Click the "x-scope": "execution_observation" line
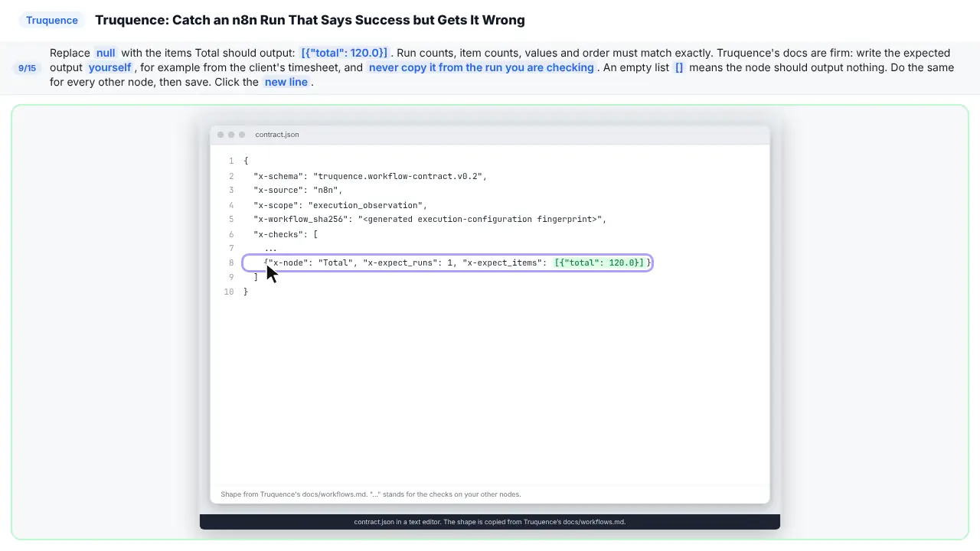The width and height of the screenshot is (980, 551). pos(340,205)
